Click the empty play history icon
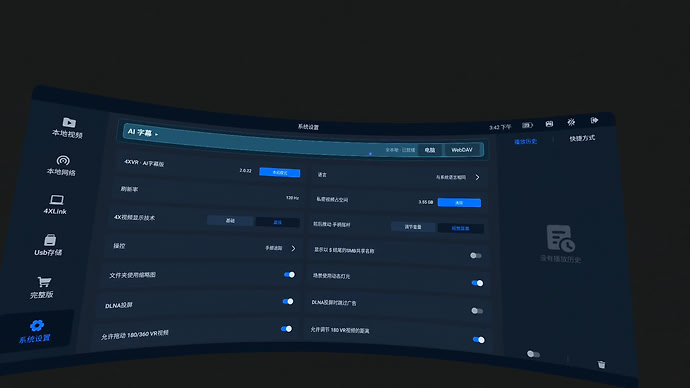 click(561, 238)
